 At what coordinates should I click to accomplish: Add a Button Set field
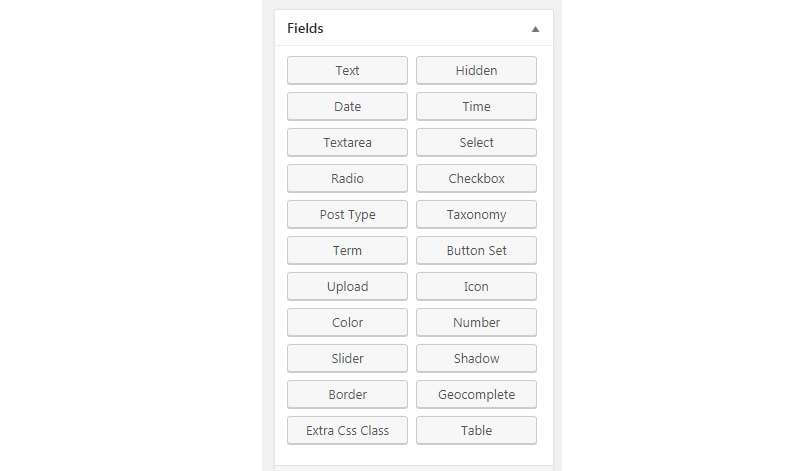[476, 250]
